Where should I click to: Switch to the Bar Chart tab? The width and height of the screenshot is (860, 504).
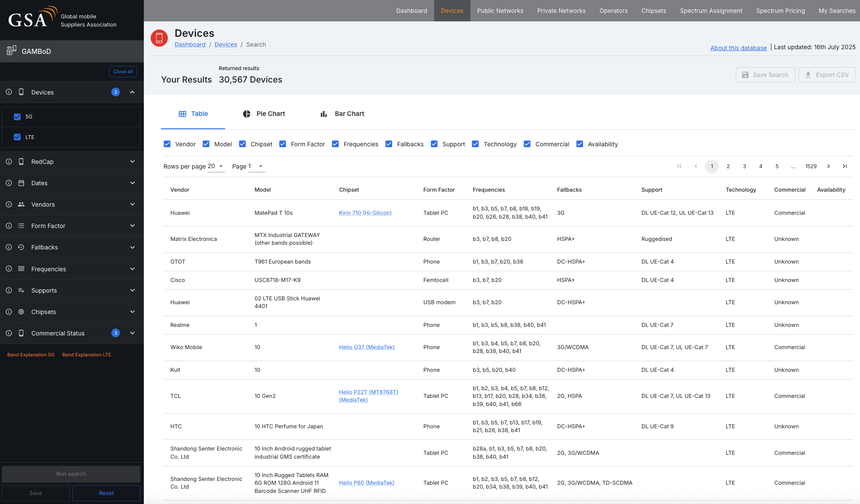(342, 114)
